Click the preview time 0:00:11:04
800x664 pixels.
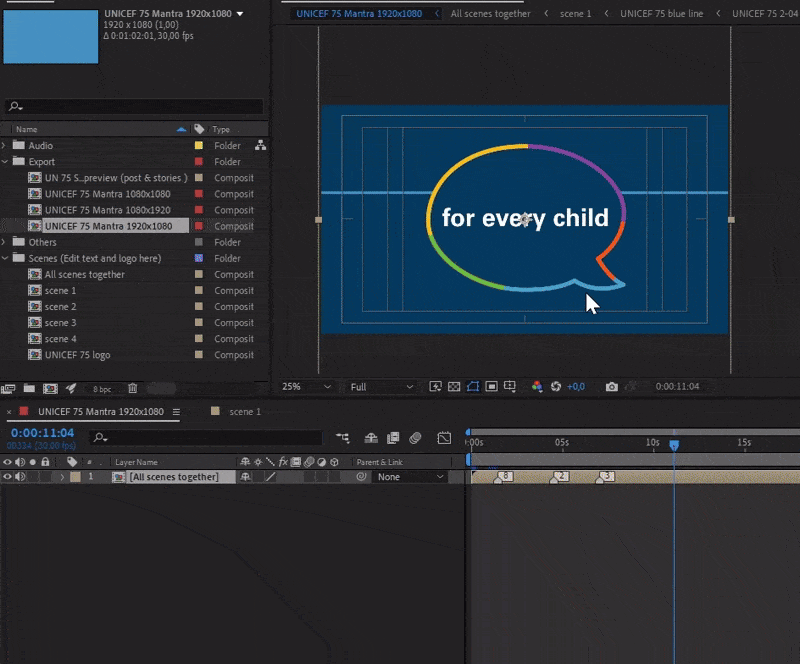pos(677,386)
